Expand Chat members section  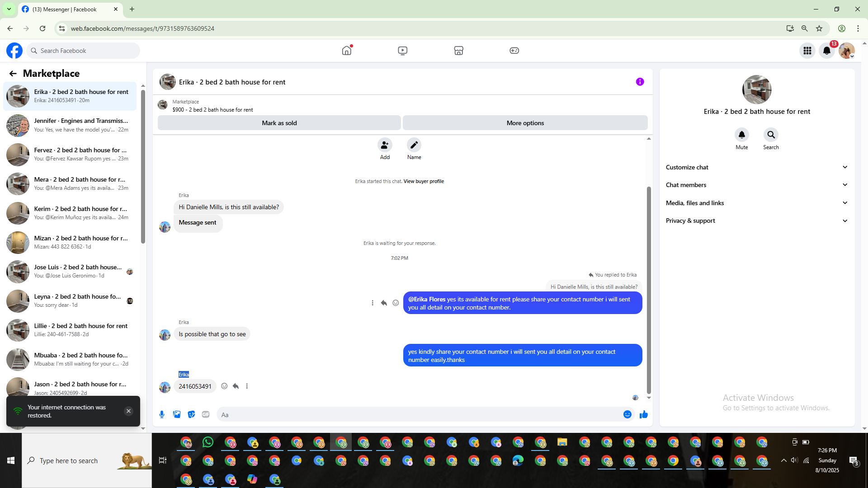coord(756,185)
